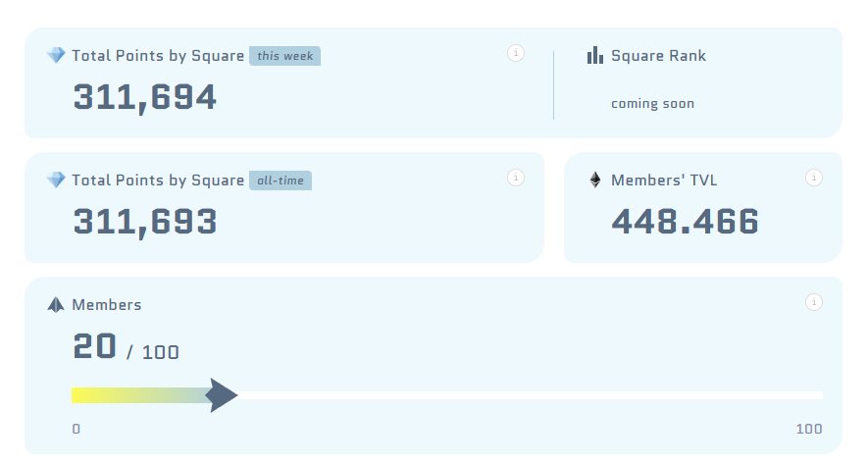Image resolution: width=868 pixels, height=464 pixels.
Task: Click the 100 label under progress bar
Action: 809,429
